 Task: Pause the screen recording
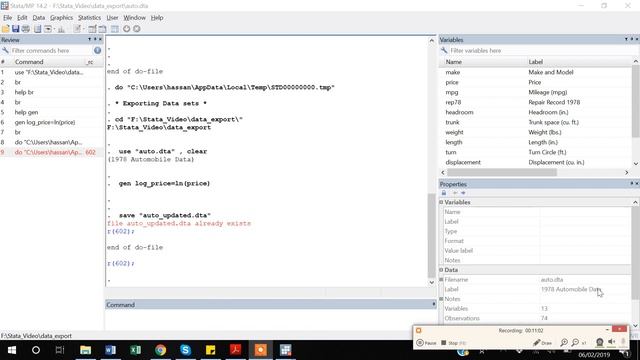426,343
